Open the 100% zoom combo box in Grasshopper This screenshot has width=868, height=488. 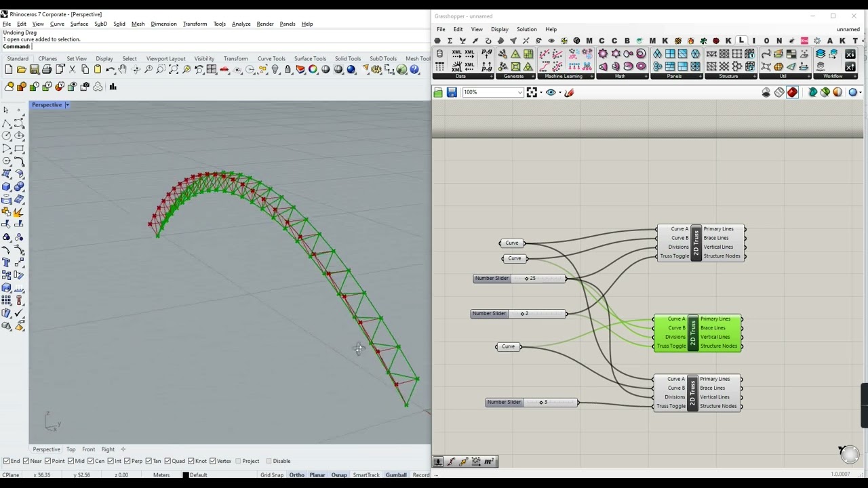click(492, 92)
